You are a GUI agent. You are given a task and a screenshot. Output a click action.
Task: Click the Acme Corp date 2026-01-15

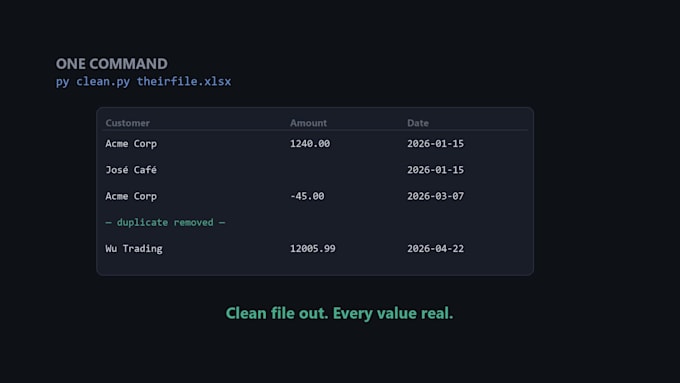435,144
